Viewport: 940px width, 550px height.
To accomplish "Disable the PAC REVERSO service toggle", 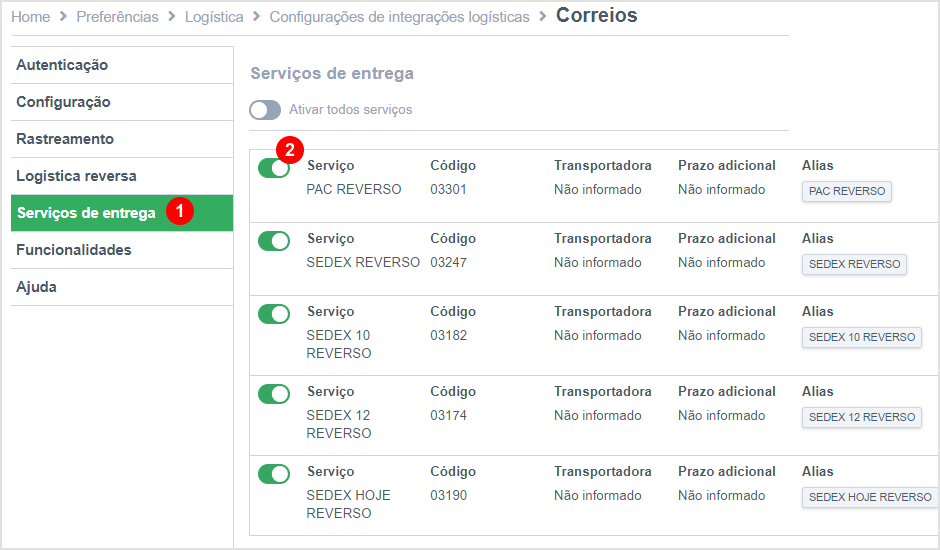I will [274, 168].
